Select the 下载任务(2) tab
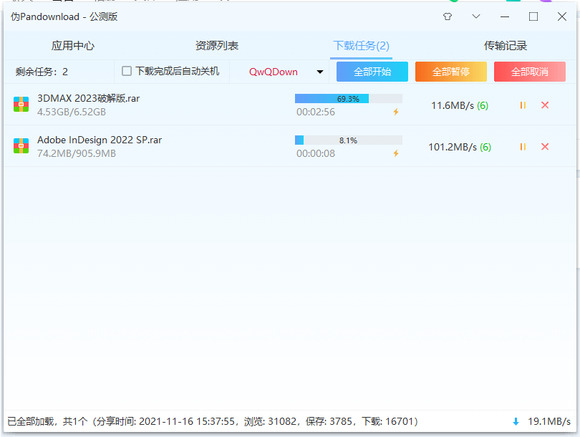 click(361, 46)
